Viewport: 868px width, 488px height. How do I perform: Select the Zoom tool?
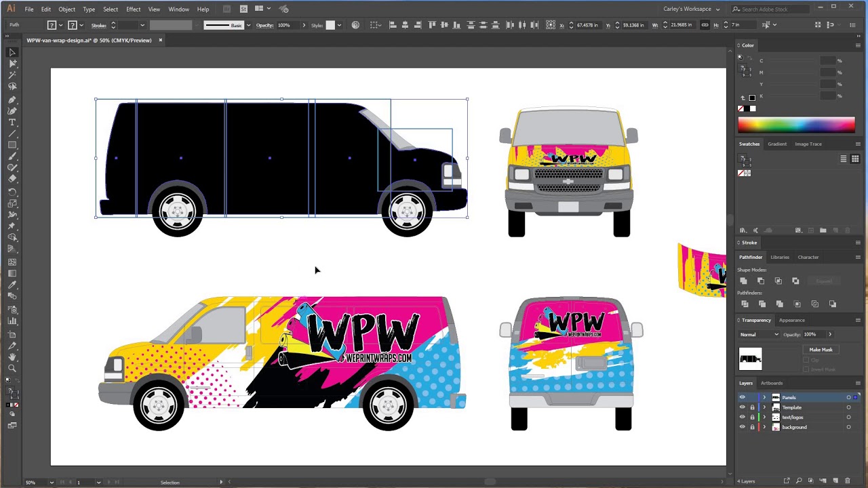pyautogui.click(x=12, y=369)
